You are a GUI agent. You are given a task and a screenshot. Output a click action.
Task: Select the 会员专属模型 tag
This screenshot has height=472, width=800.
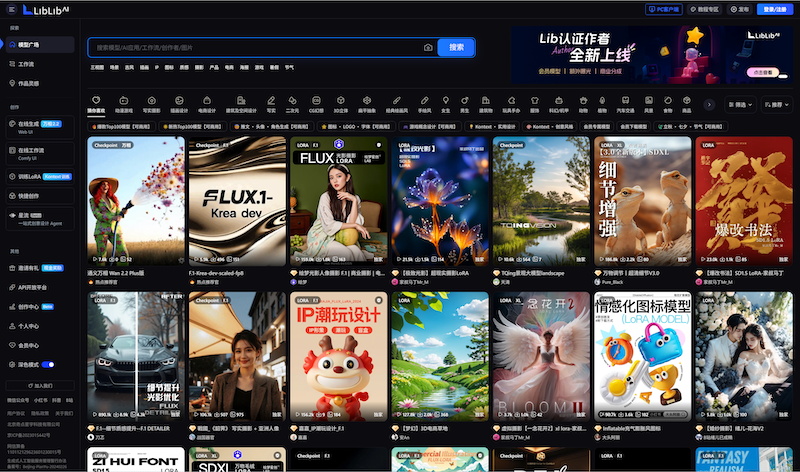[x=596, y=127]
